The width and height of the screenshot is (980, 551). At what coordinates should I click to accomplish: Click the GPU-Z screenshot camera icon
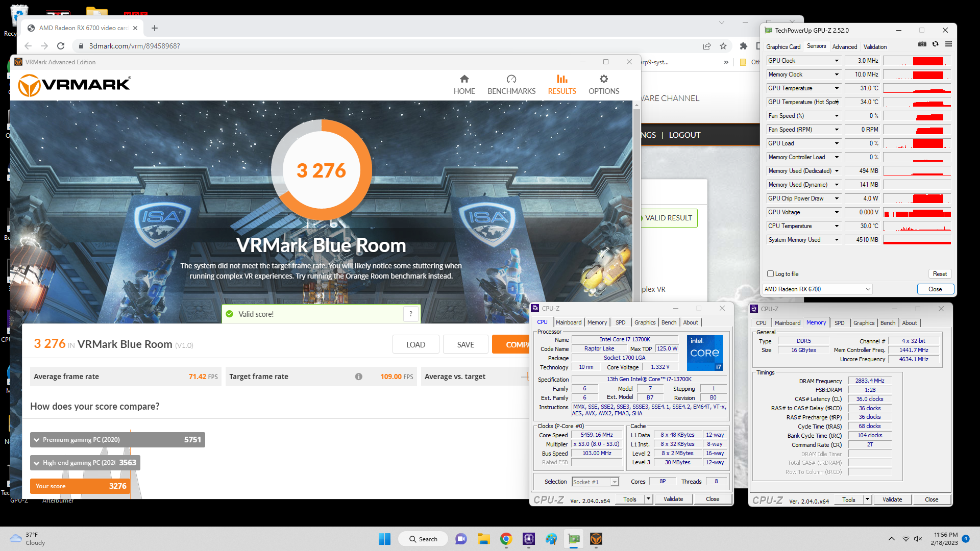coord(922,44)
